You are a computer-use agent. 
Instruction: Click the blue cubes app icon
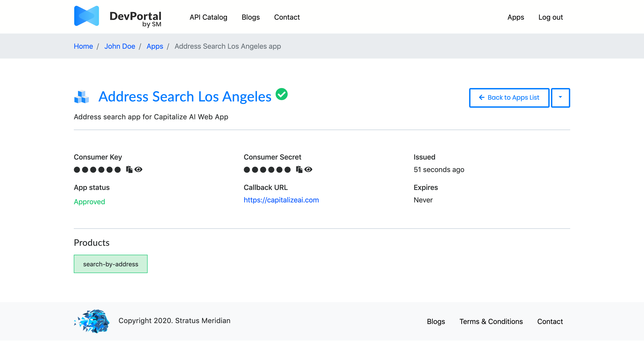pos(81,97)
